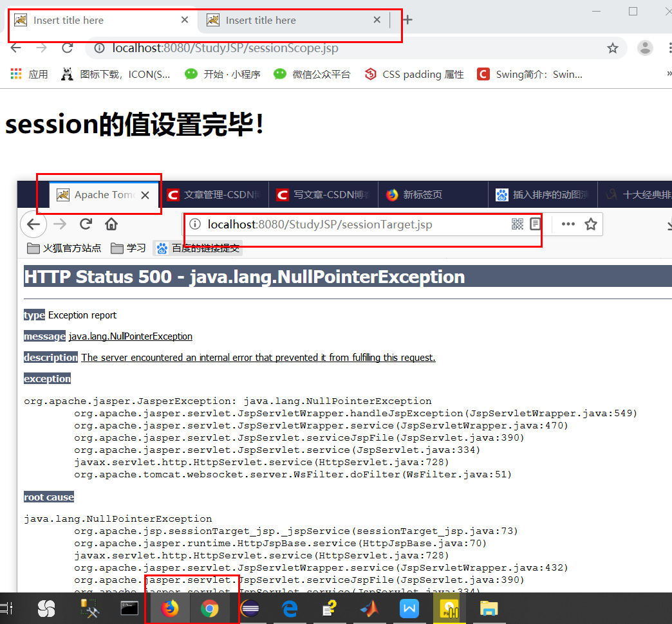Open the command prompt taskbar icon

129,609
